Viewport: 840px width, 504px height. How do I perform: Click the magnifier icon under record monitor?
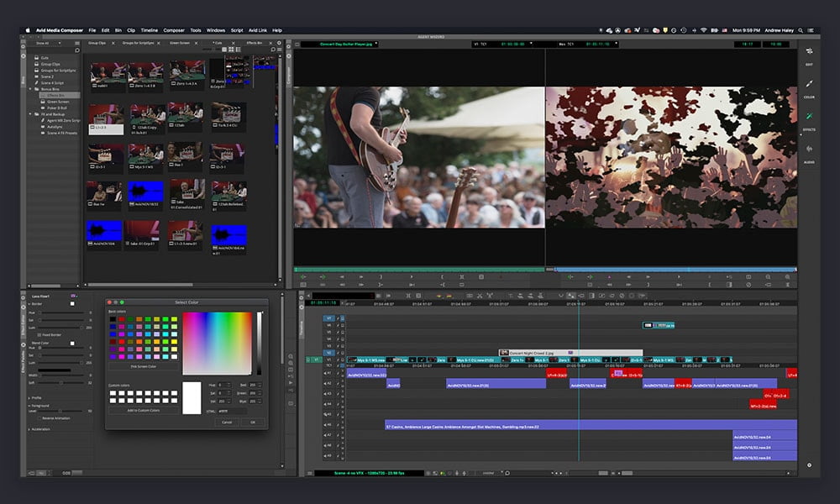768,277
